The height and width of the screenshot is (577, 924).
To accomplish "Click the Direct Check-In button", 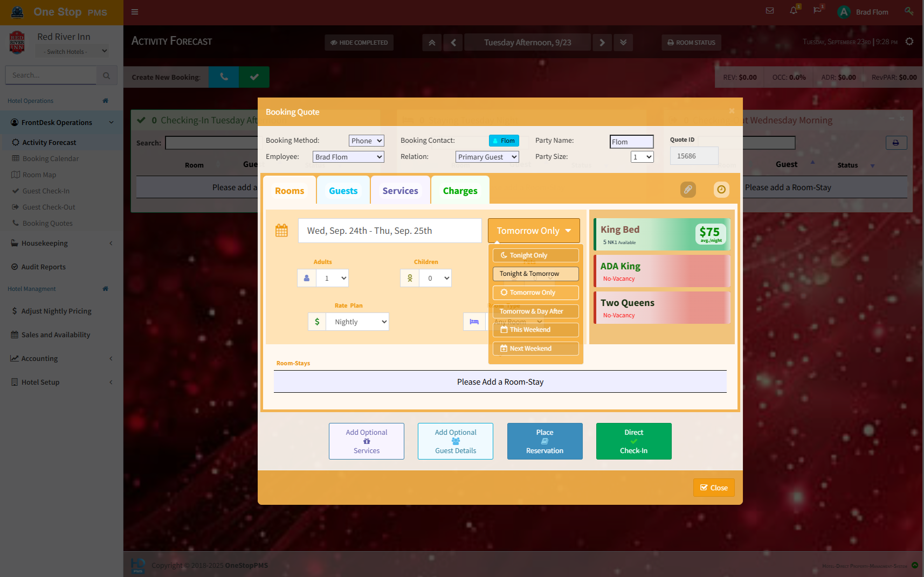I will click(633, 441).
